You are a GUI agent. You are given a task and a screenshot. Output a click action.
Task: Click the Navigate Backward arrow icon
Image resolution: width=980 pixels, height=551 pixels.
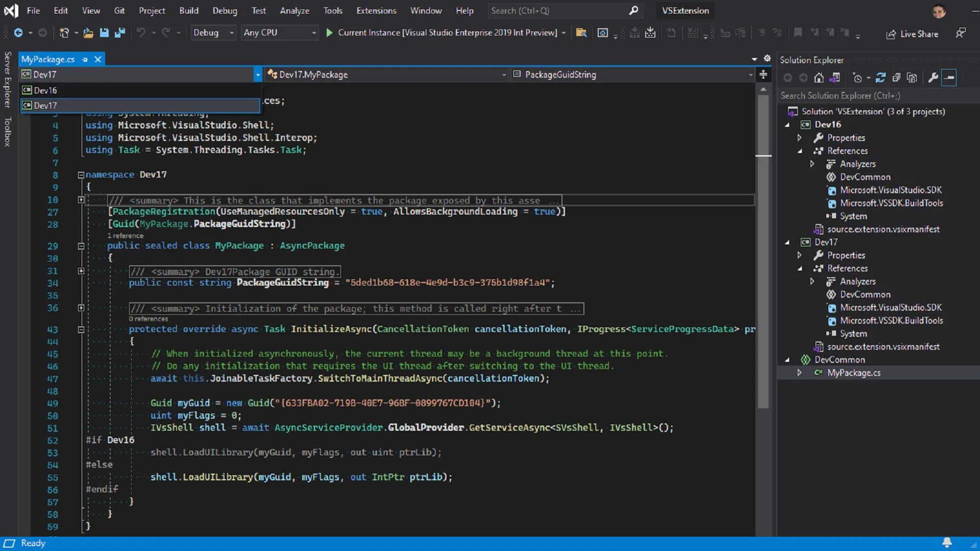(18, 33)
